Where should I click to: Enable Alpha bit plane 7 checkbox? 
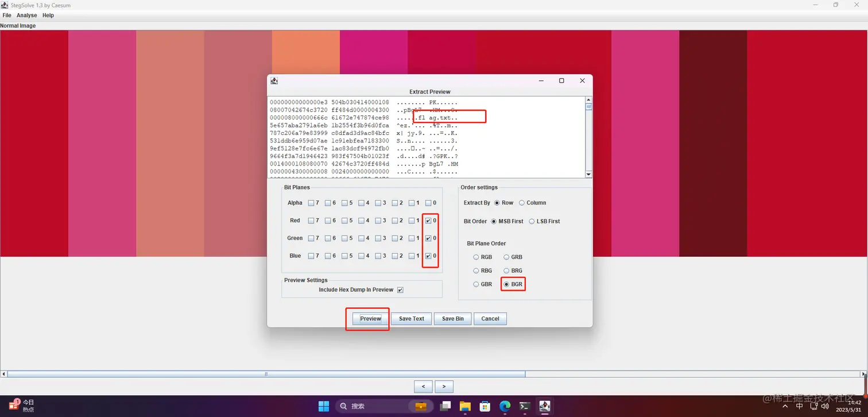tap(311, 203)
